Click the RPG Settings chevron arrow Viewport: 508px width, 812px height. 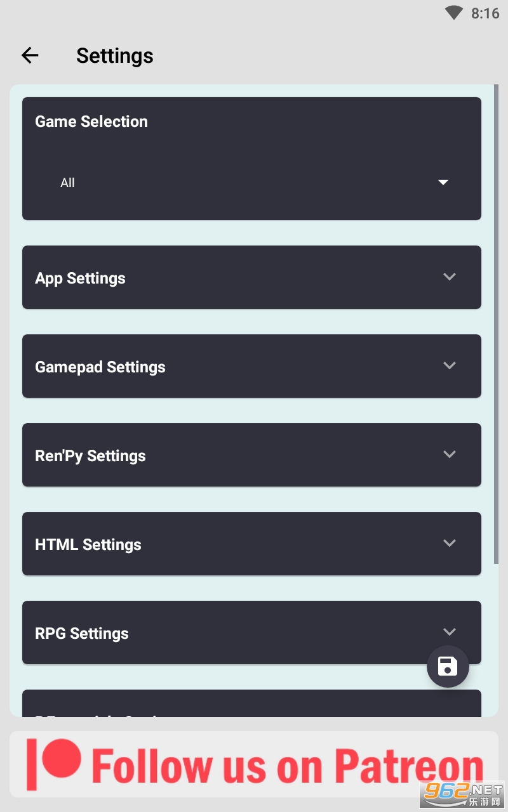coord(450,632)
